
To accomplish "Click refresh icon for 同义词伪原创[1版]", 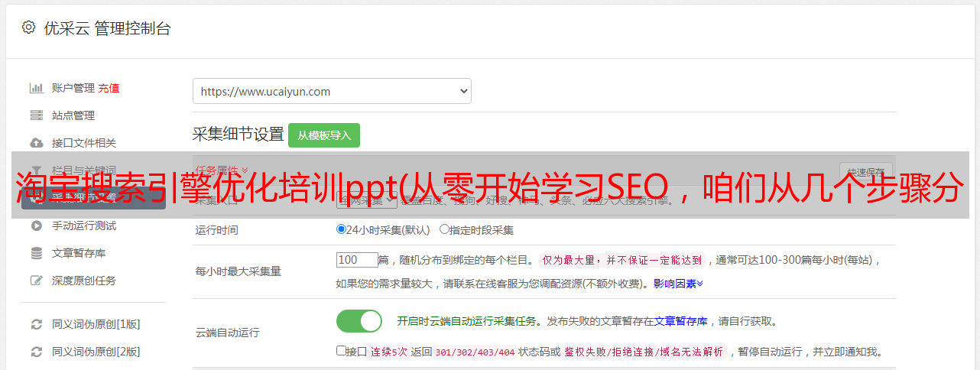I will pos(36,324).
